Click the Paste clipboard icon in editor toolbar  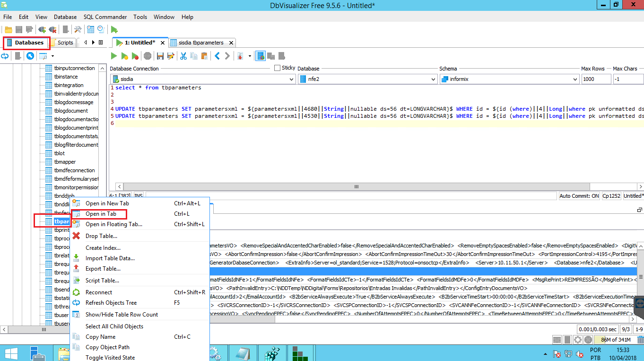[x=204, y=56]
